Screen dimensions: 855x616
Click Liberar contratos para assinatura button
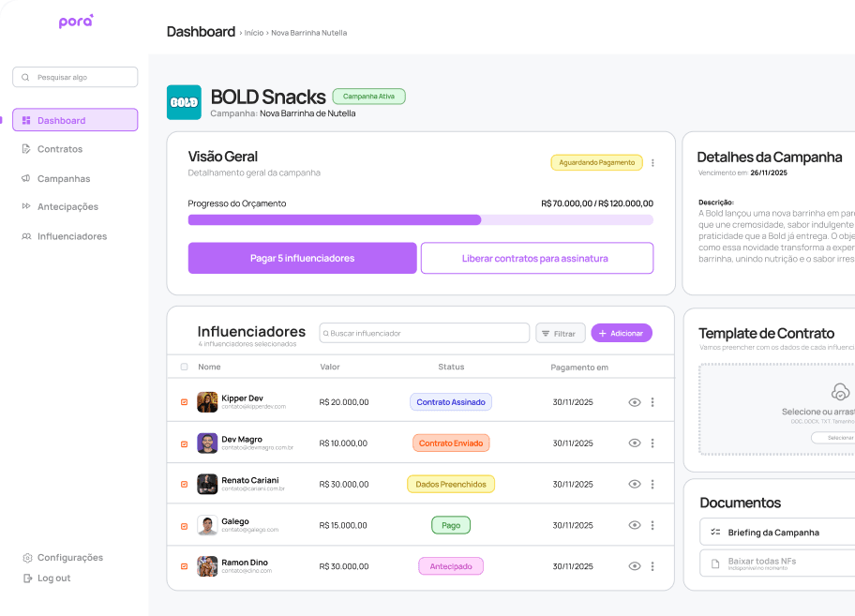click(537, 259)
